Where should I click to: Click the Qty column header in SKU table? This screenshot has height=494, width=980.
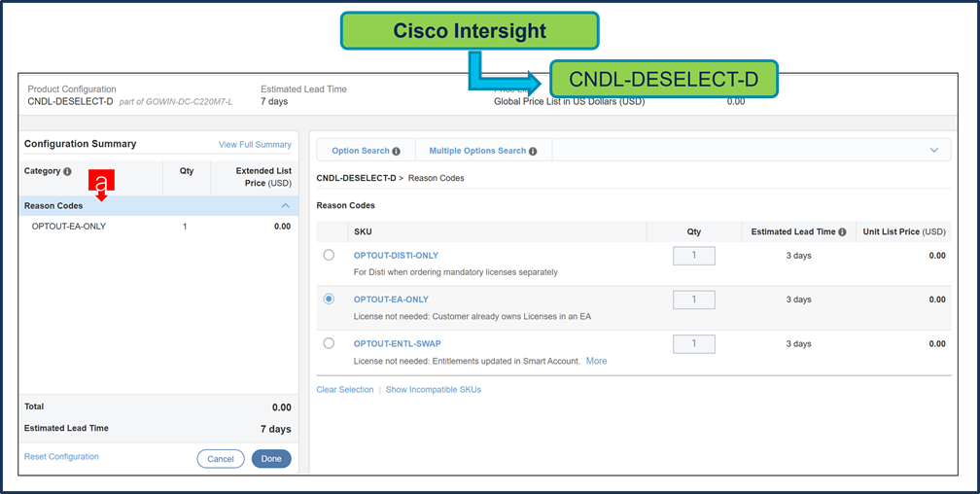click(694, 232)
